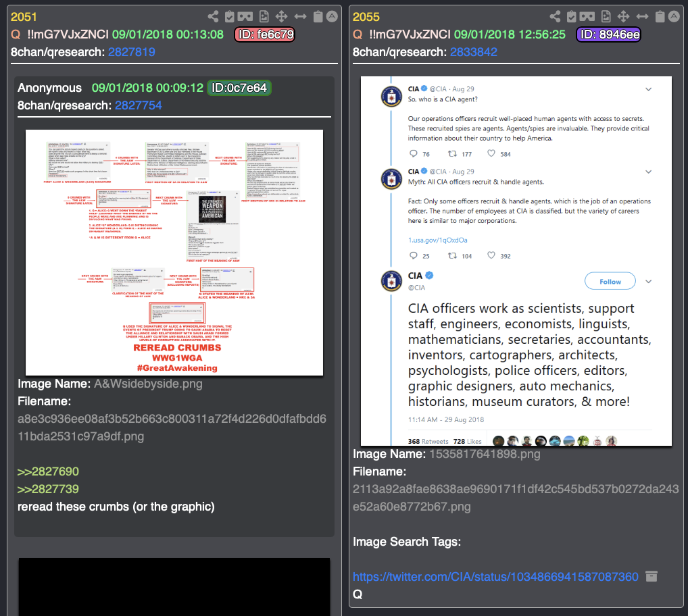Click the clipboard-check icon on post 2051
The width and height of the screenshot is (688, 616).
pos(230,17)
